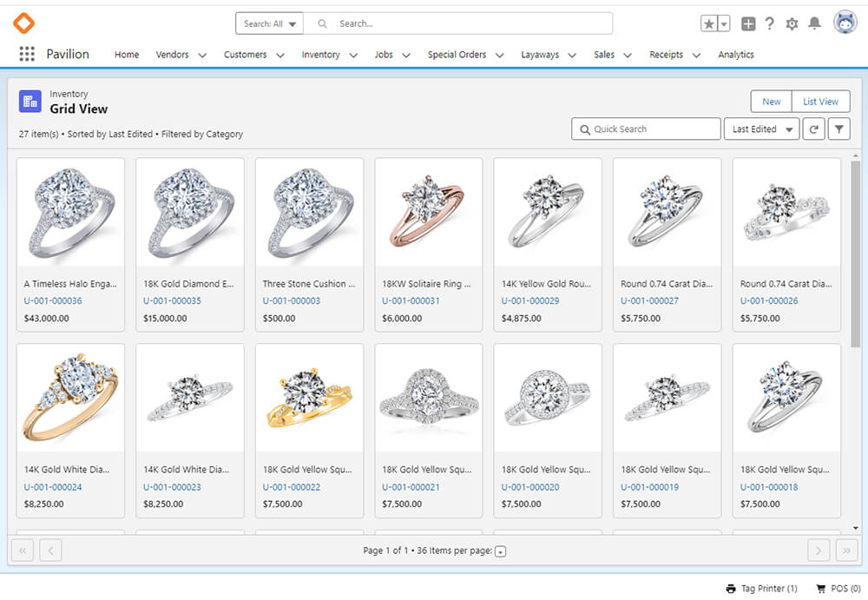
Task: Open item link U-001-000018
Action: [x=769, y=487]
